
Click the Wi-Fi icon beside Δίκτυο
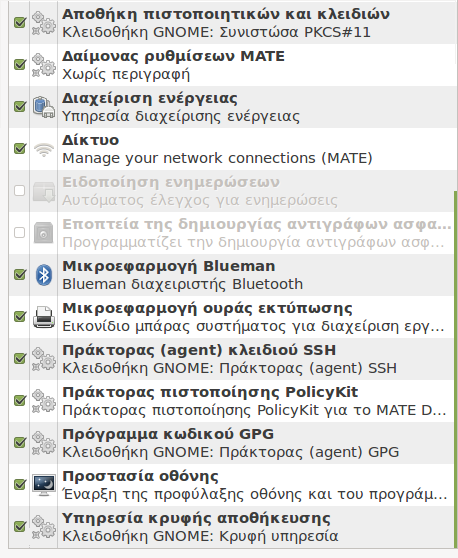click(44, 149)
